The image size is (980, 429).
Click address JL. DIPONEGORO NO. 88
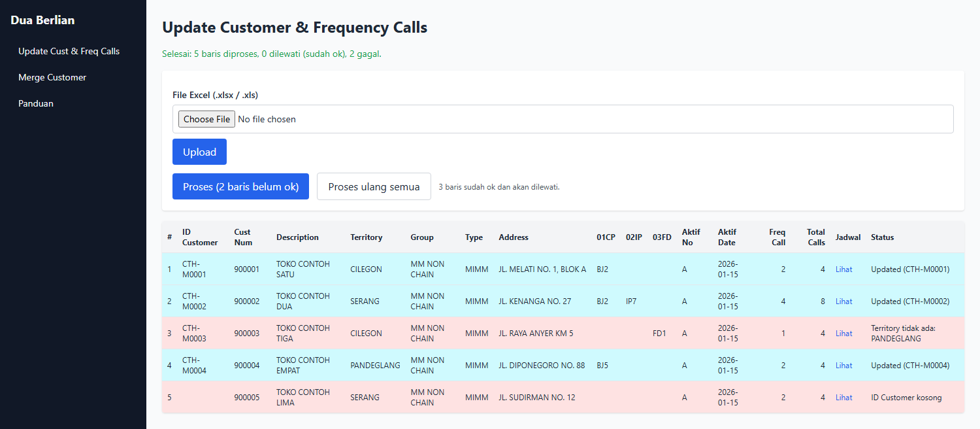click(542, 365)
